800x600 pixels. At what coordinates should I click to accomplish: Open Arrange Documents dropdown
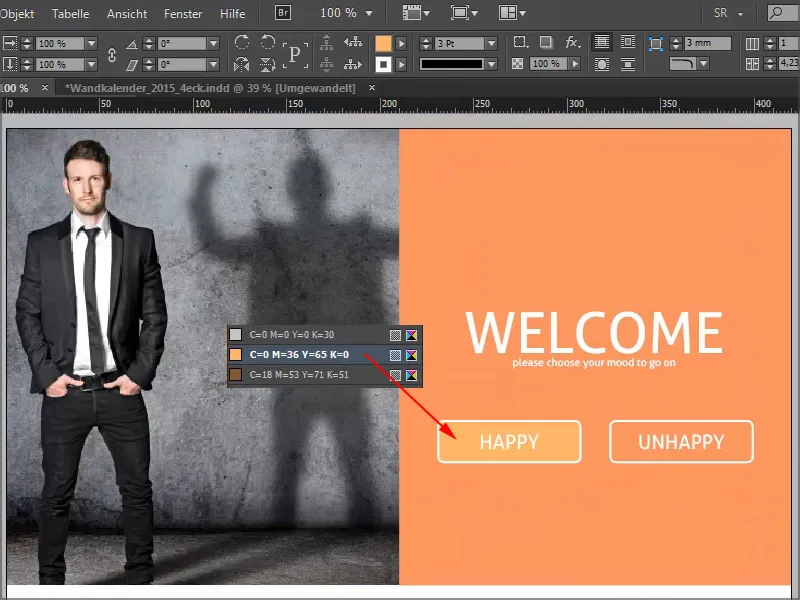click(512, 13)
